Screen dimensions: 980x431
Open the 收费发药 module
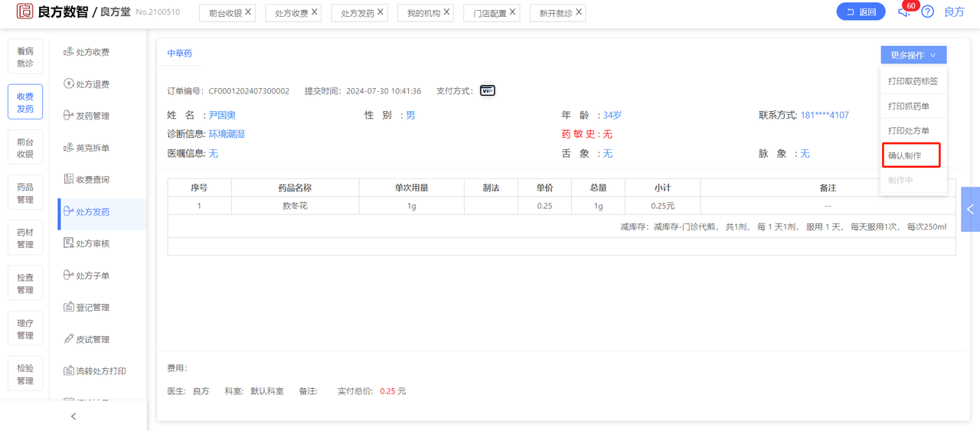[25, 103]
